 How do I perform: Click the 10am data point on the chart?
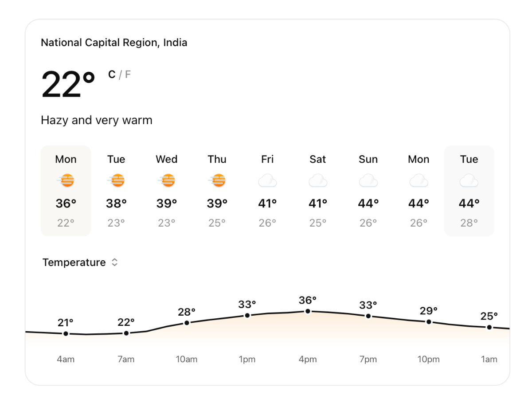click(x=187, y=323)
